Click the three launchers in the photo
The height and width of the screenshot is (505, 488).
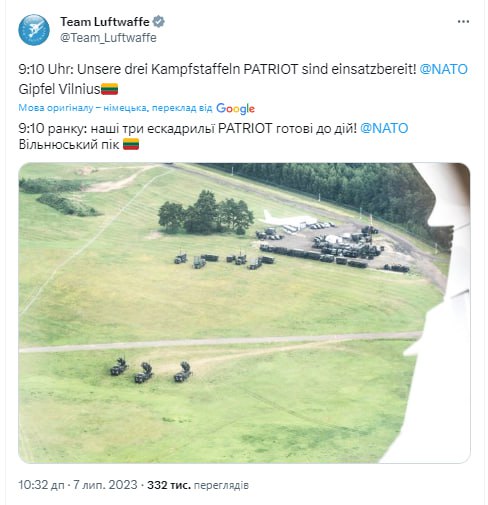click(x=151, y=371)
